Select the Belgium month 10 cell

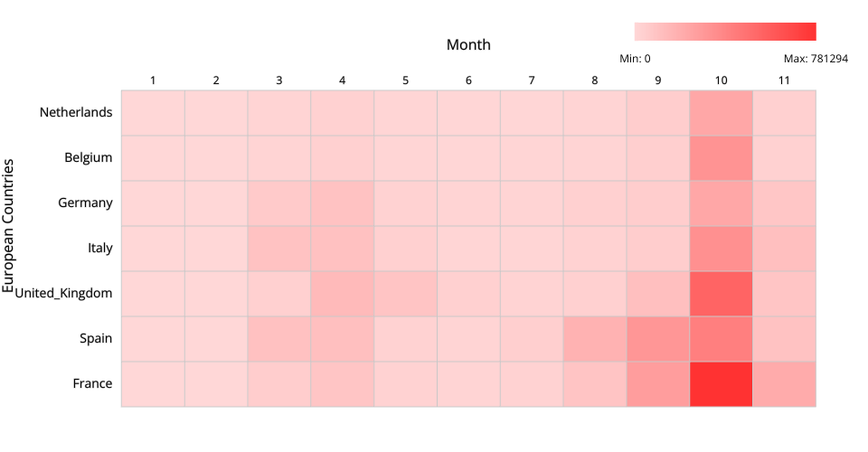pyautogui.click(x=721, y=158)
